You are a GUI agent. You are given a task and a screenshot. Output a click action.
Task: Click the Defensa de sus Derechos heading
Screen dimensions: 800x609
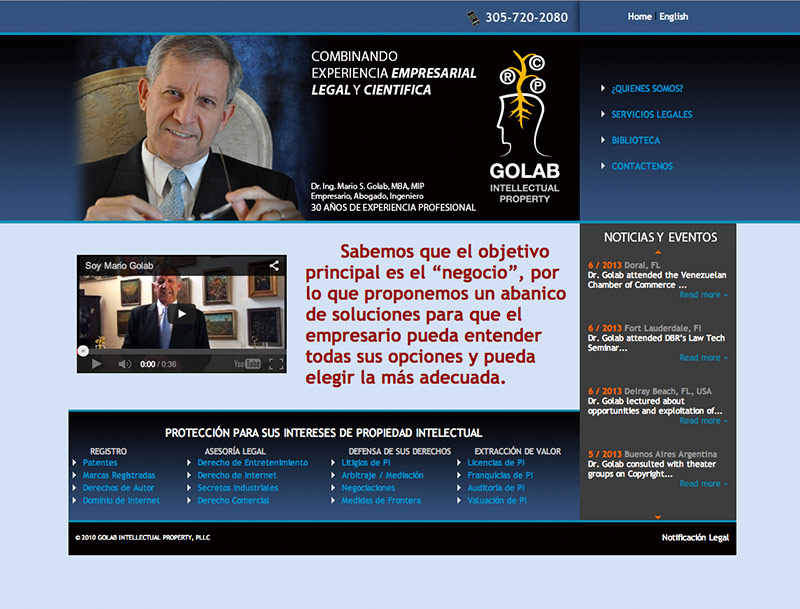400,451
